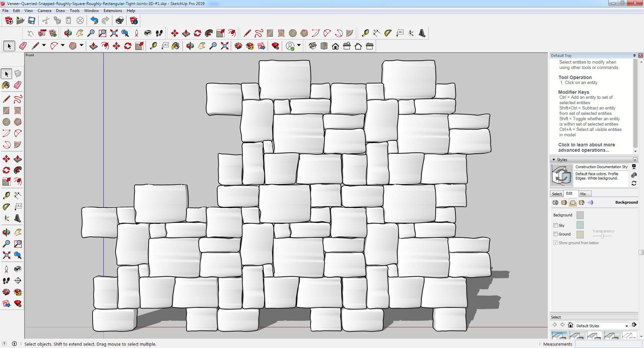The width and height of the screenshot is (644, 348).
Task: Click the Background color swatch
Action: 580,215
